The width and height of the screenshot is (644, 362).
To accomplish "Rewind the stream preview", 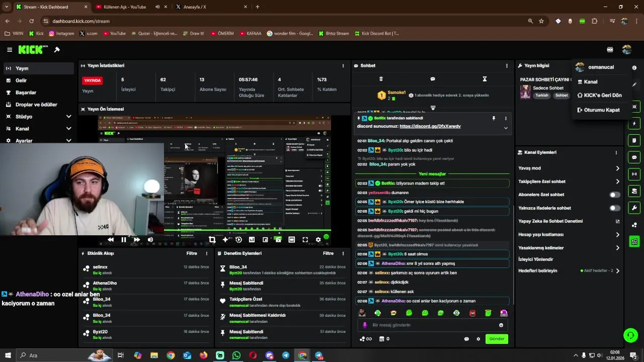I will click(x=111, y=240).
